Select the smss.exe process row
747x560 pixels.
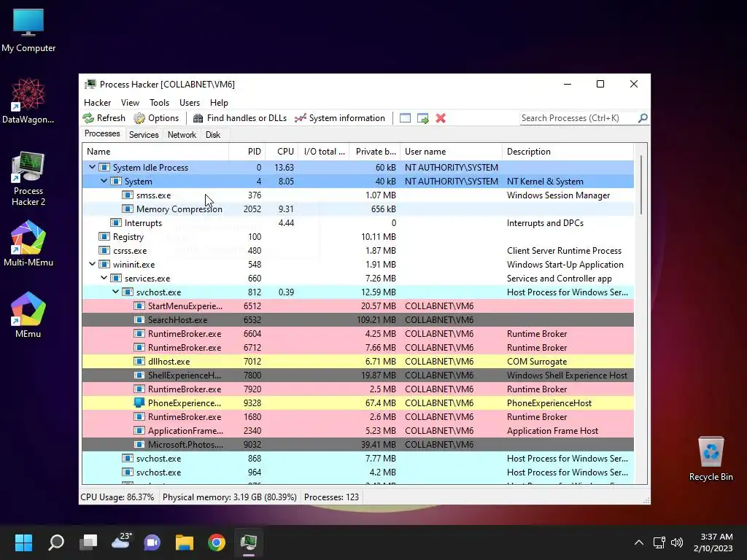(x=357, y=195)
